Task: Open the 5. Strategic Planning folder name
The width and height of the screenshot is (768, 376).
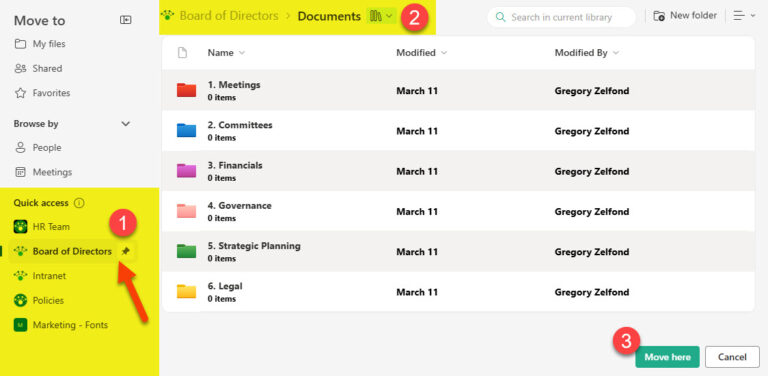Action: point(254,246)
